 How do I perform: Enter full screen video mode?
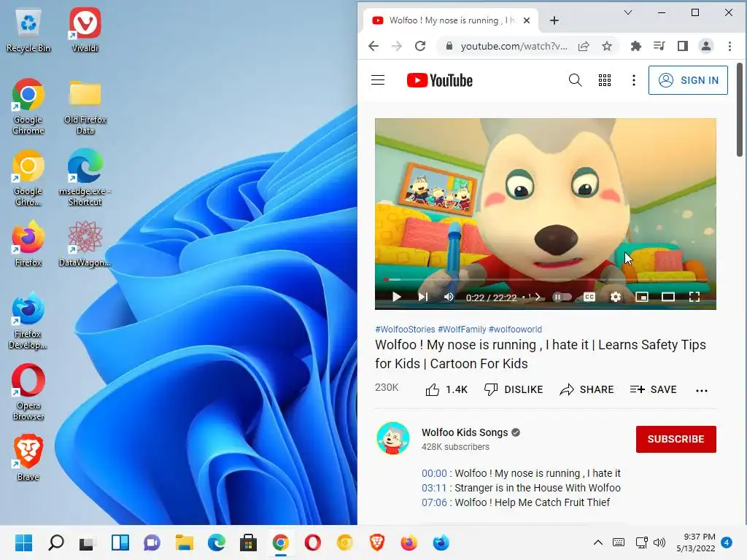694,297
